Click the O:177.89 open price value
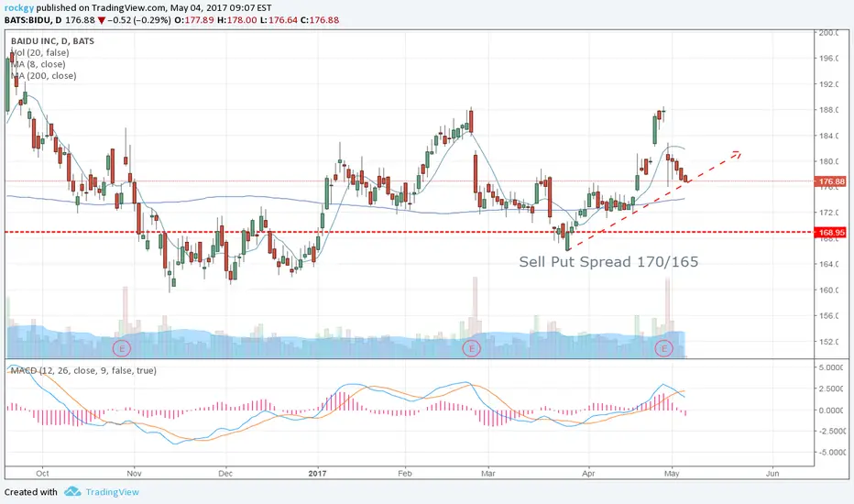Image resolution: width=854 pixels, height=504 pixels. pos(194,20)
